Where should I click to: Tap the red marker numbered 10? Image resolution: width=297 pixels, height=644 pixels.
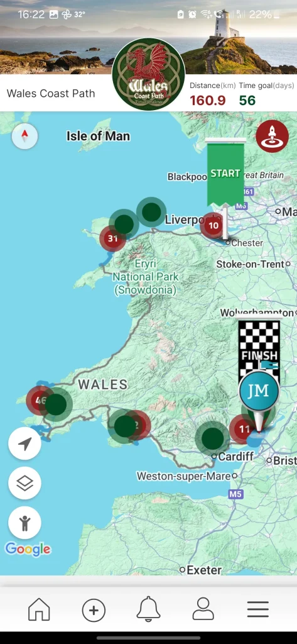click(x=213, y=226)
